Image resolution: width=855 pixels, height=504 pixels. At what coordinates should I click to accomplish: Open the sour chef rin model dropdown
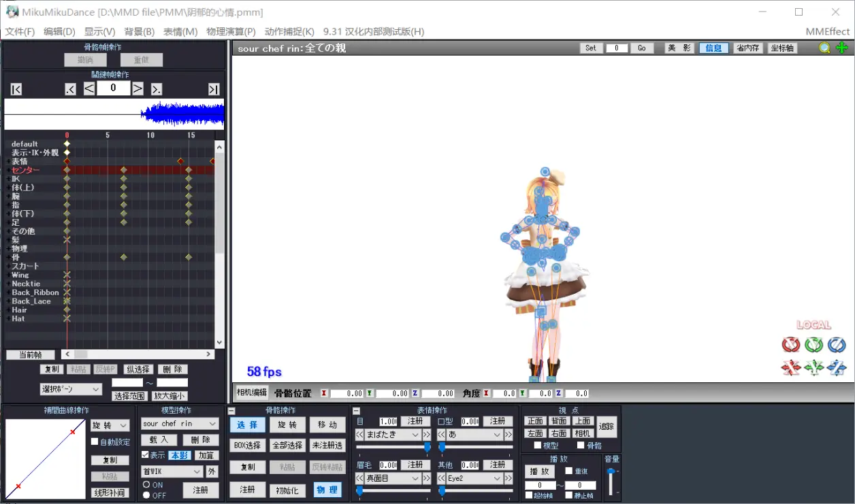tap(180, 424)
